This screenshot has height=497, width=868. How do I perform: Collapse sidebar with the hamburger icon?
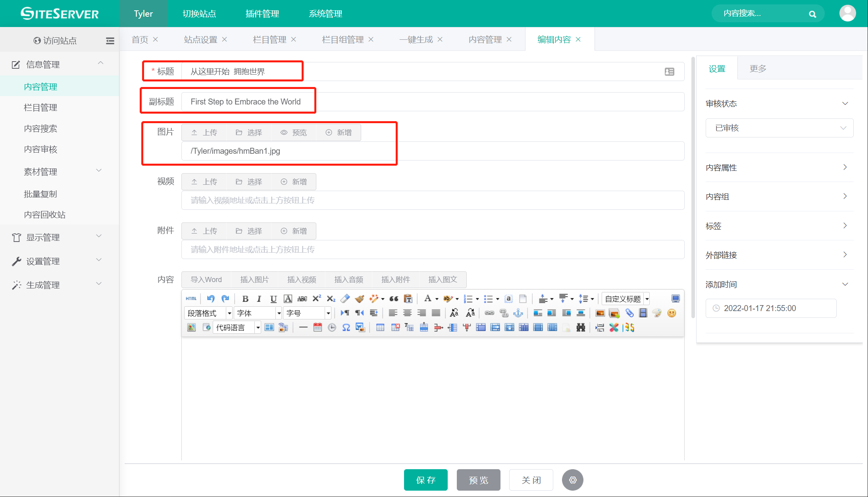[x=110, y=41]
